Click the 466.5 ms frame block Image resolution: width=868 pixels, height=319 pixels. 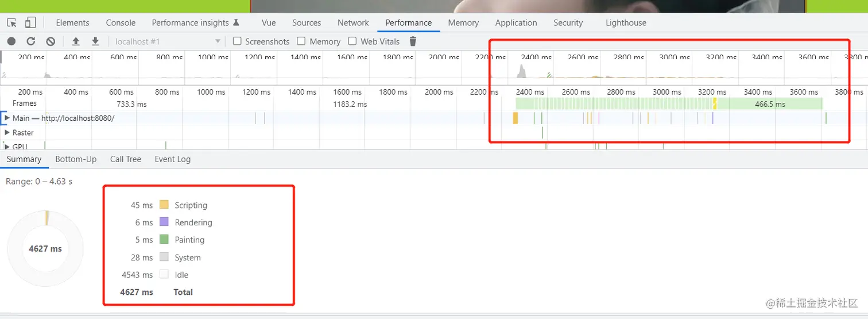[x=770, y=104]
